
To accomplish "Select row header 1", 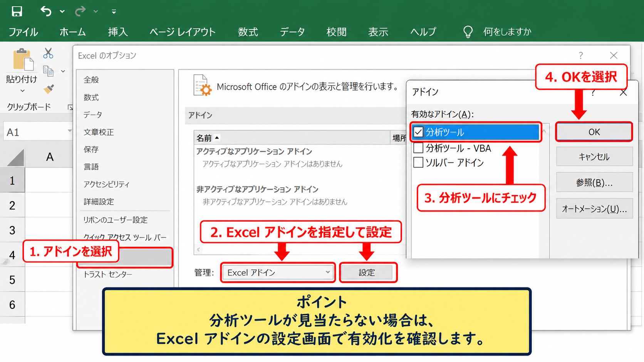I will 12,180.
